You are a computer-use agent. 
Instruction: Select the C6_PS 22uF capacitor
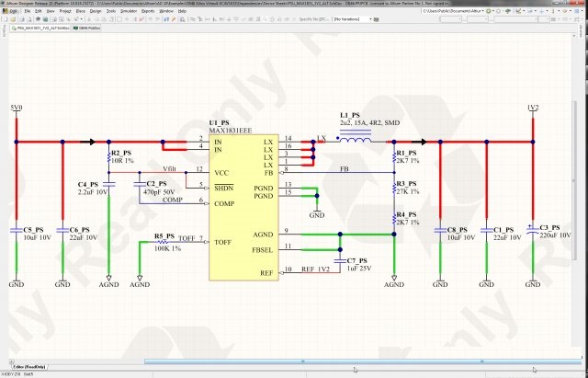[62, 230]
